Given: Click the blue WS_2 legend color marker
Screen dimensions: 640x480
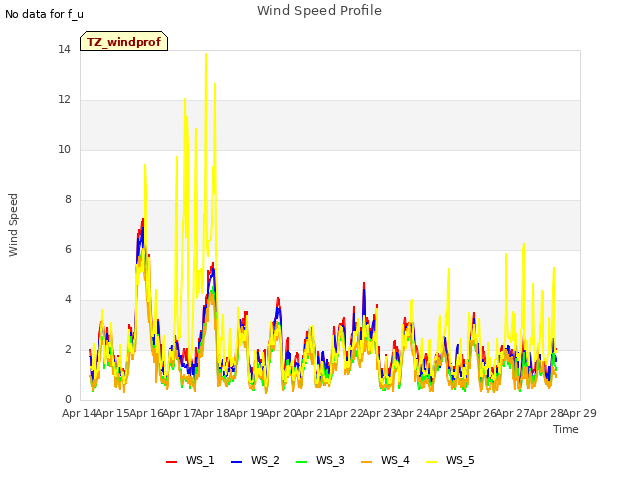Looking at the screenshot, I should click(237, 462).
